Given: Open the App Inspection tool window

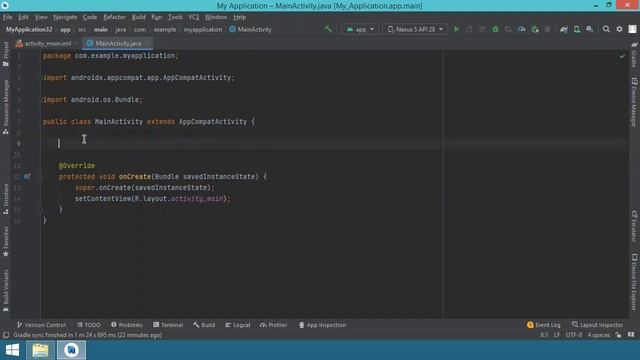Looking at the screenshot, I should click(x=322, y=325).
